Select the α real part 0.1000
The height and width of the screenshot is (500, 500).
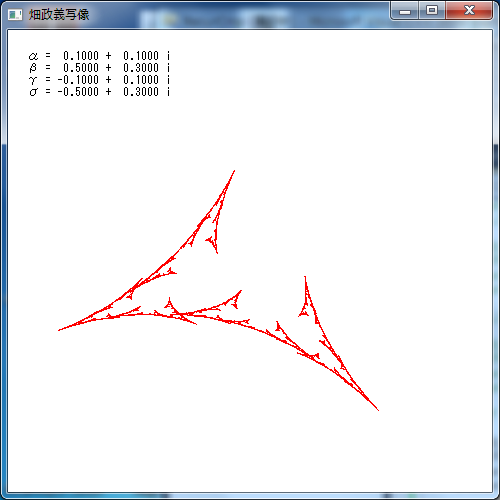point(81,56)
